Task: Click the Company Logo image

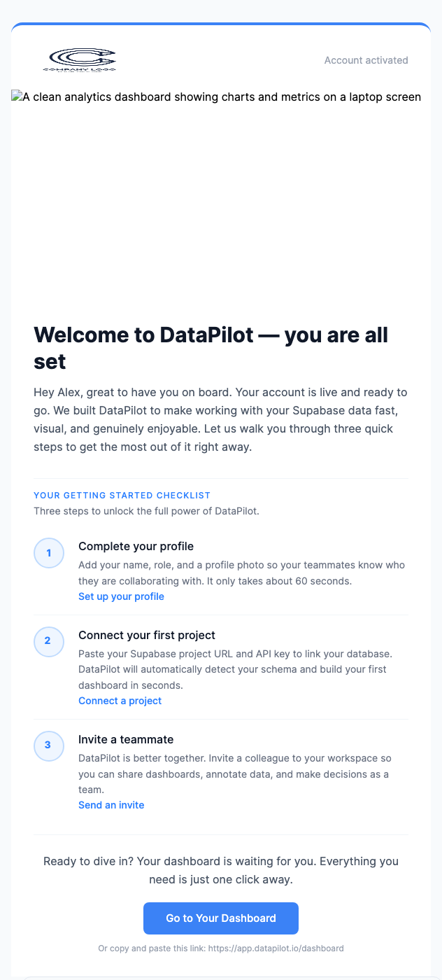Action: [81, 59]
